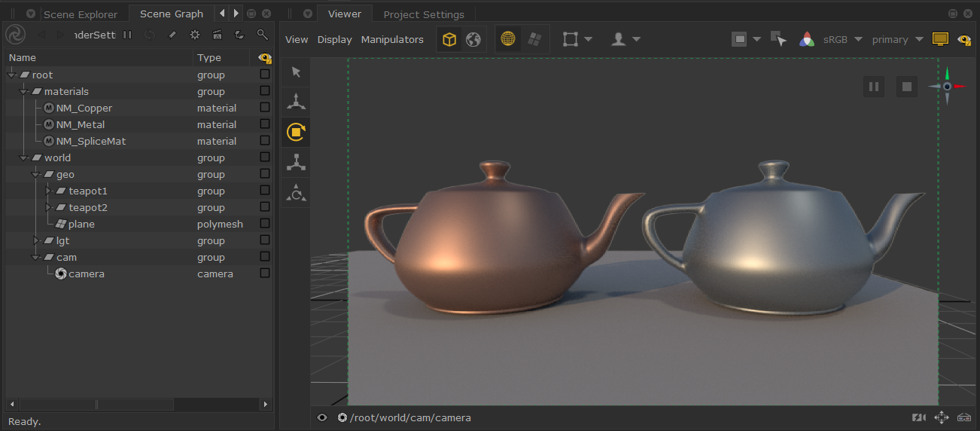The height and width of the screenshot is (431, 980).
Task: Pause the viewer render
Action: (874, 87)
